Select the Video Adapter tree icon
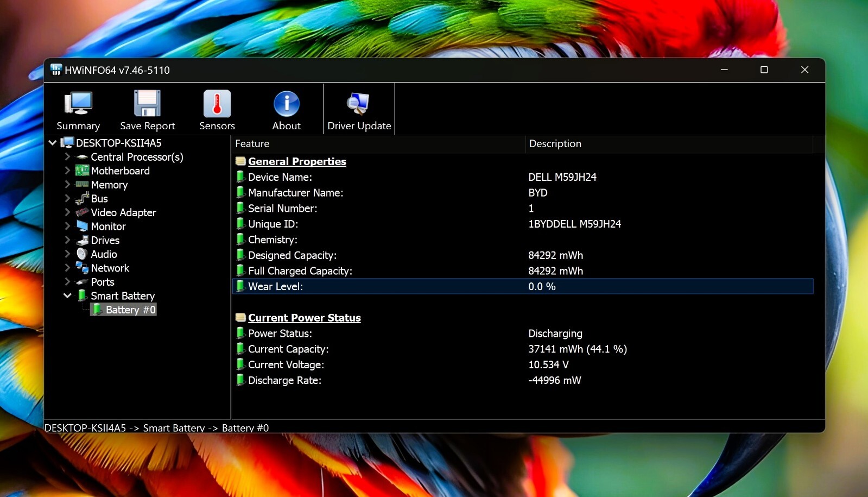This screenshot has height=497, width=868. tap(82, 212)
